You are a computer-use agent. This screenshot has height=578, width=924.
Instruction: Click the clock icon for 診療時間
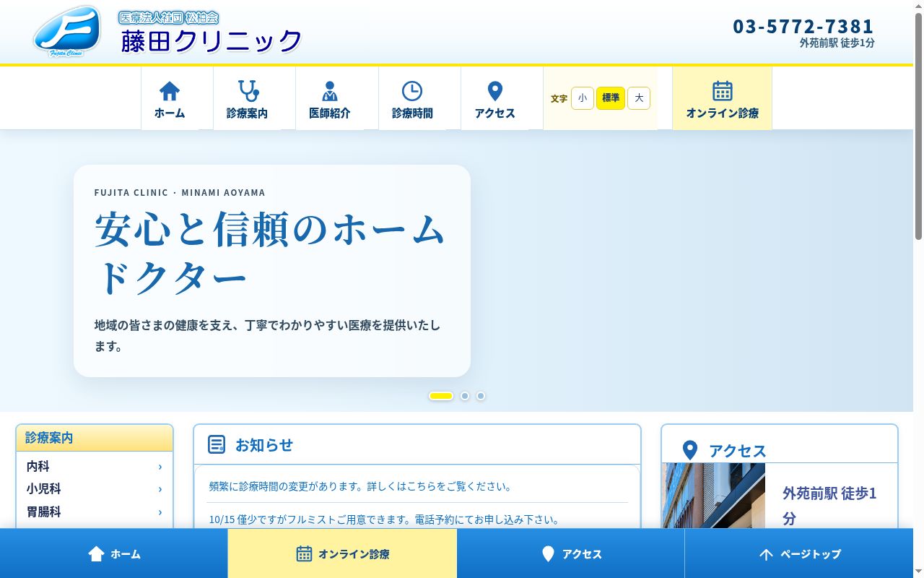pos(412,91)
